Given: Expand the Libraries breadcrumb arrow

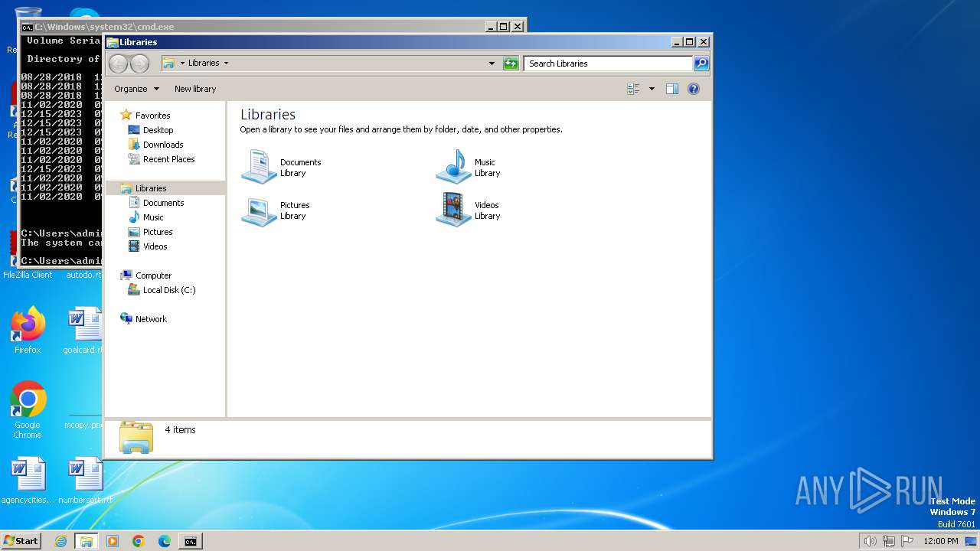Looking at the screenshot, I should 226,64.
